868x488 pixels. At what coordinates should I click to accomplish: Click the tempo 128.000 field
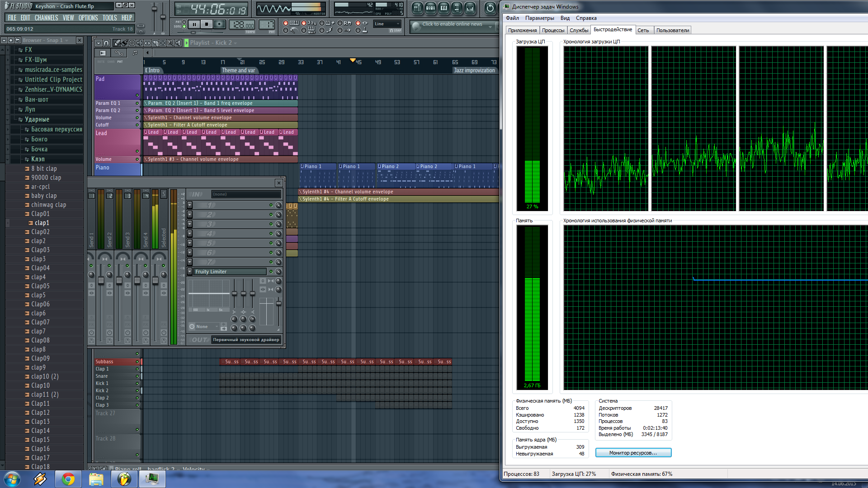point(242,25)
